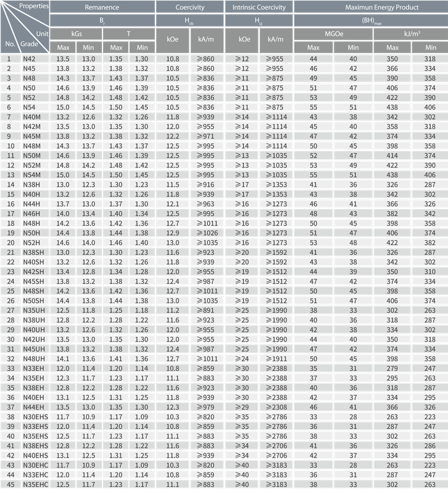Select the N50H grade cell
The width and height of the screenshot is (448, 494).
coord(31,233)
